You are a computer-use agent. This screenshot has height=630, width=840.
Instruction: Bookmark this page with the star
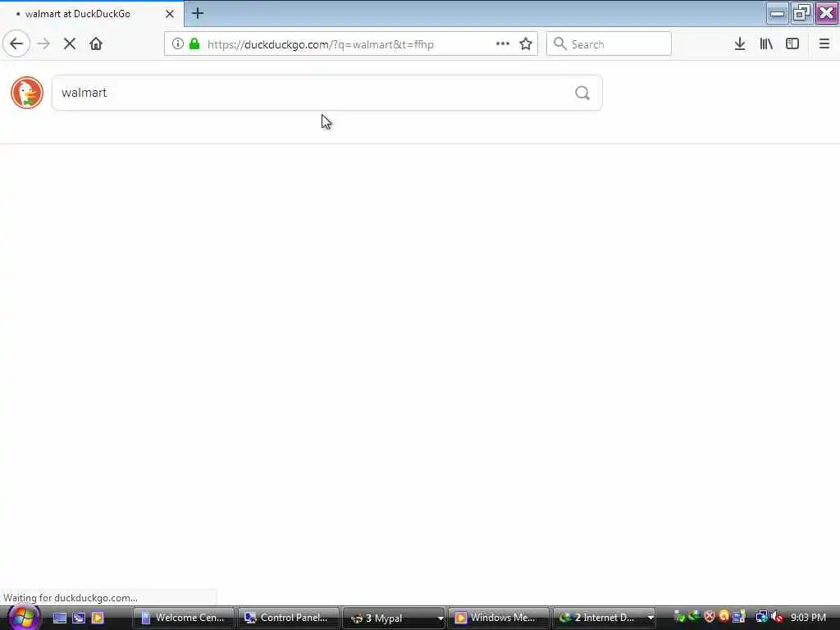(526, 44)
